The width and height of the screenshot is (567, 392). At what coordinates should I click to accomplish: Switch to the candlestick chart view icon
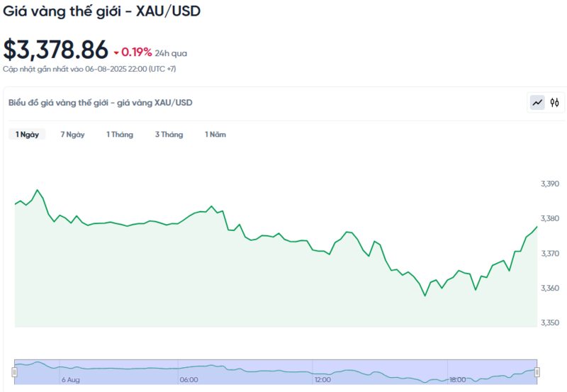coord(555,103)
